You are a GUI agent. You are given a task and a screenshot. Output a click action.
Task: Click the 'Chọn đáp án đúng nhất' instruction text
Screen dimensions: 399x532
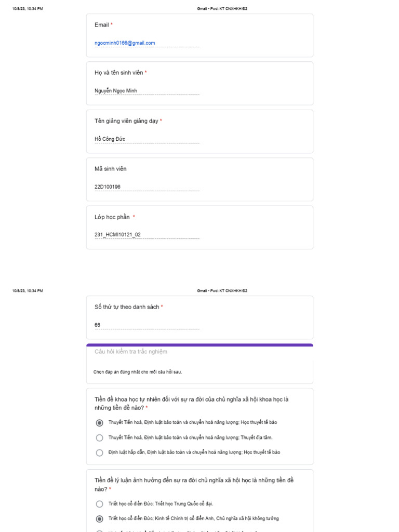pos(138,372)
